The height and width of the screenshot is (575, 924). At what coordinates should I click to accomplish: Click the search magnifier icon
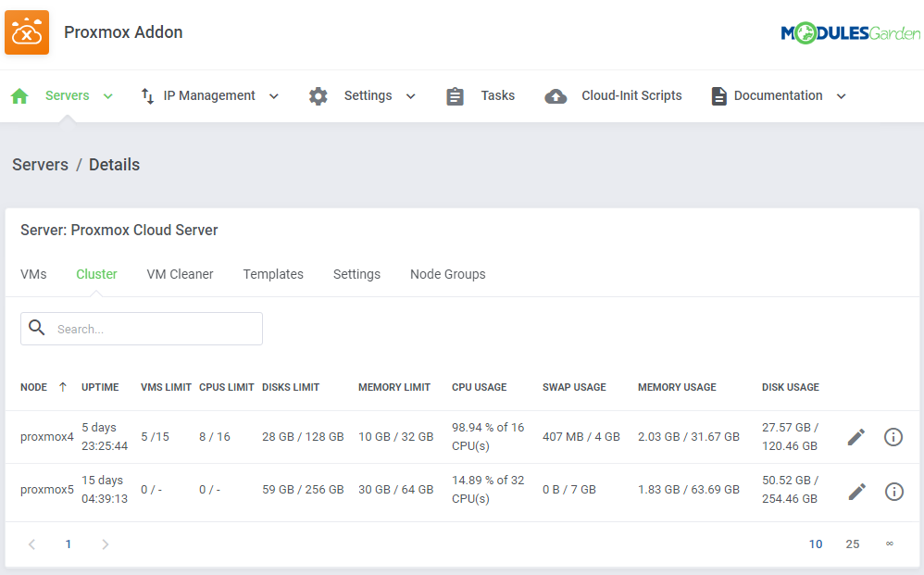tap(36, 328)
